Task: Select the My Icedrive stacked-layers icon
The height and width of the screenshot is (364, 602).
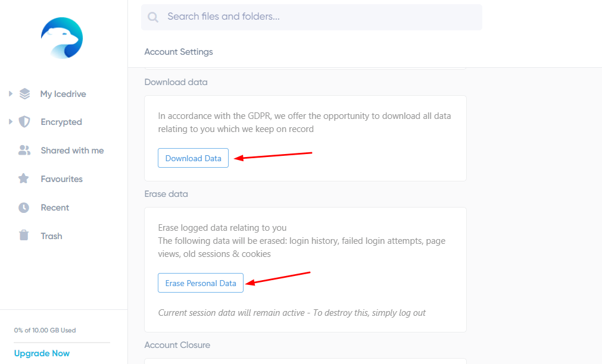Action: tap(24, 93)
